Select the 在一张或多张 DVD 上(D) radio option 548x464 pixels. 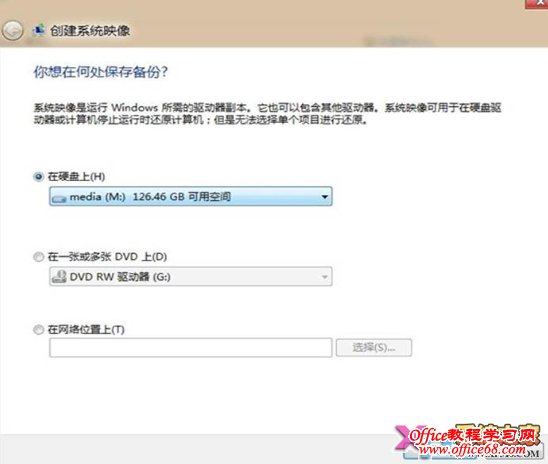pyautogui.click(x=38, y=257)
